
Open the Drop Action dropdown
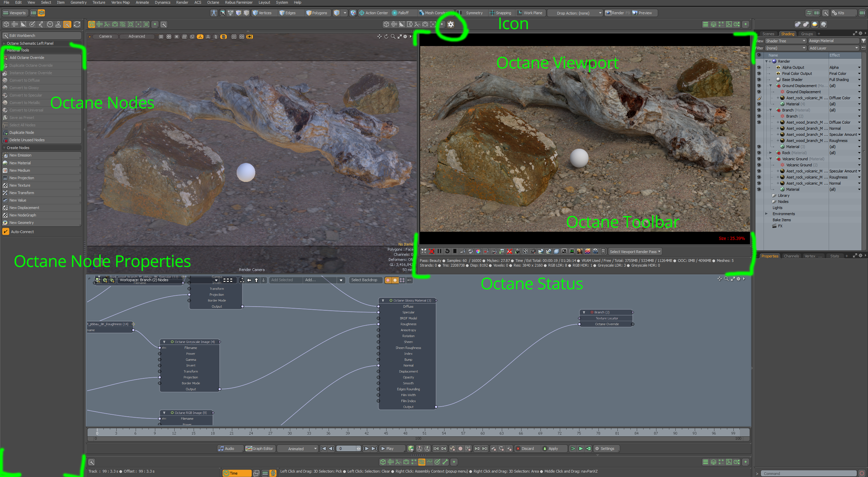[575, 13]
